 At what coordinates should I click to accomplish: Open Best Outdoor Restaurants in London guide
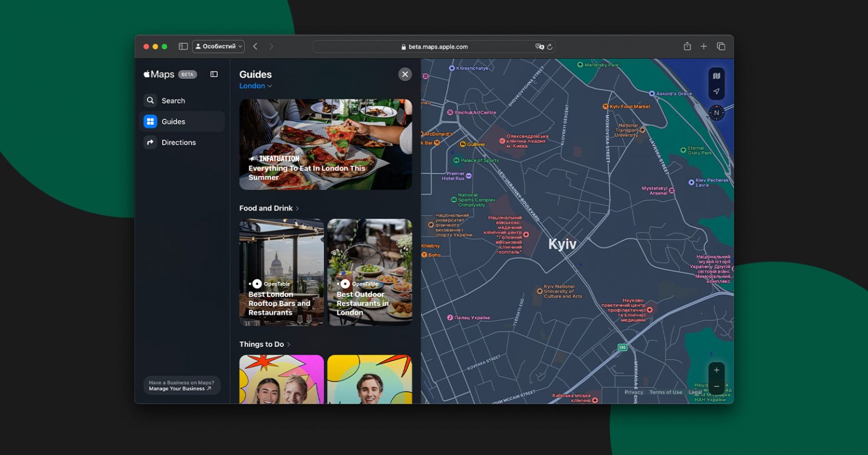pos(370,272)
